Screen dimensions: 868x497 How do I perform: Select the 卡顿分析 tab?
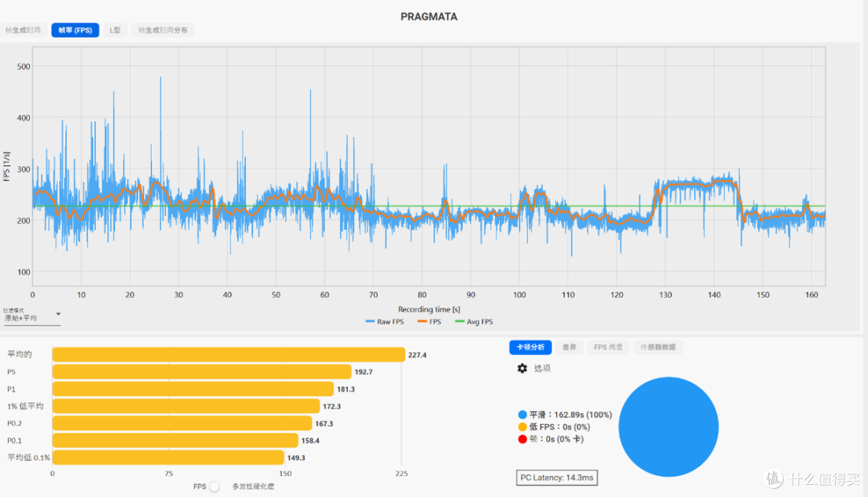click(x=530, y=347)
